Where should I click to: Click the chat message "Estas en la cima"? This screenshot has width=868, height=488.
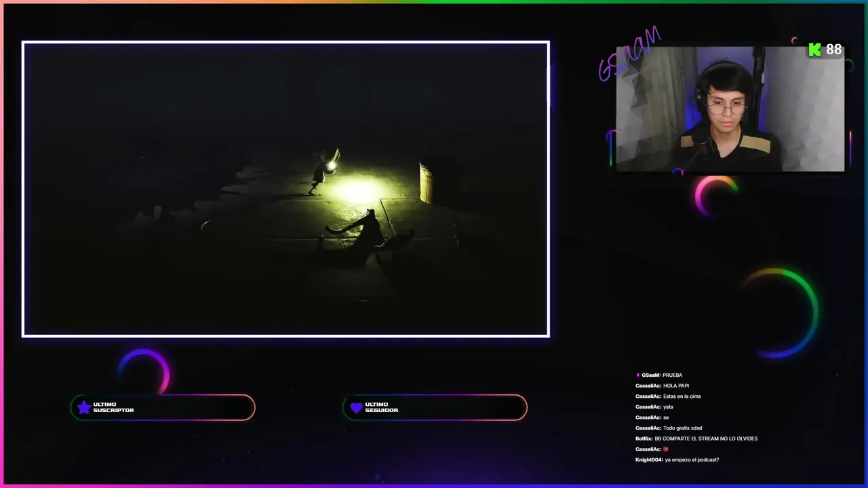pos(682,396)
